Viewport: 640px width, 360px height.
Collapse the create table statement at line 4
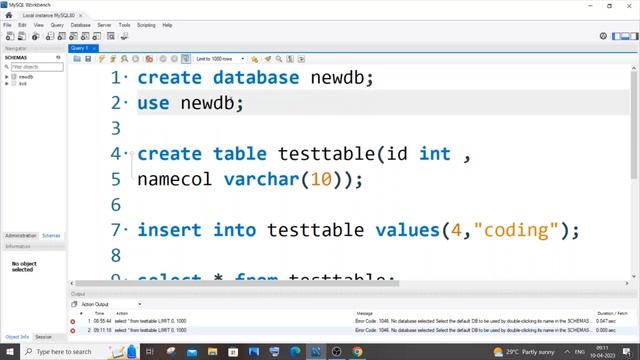132,154
